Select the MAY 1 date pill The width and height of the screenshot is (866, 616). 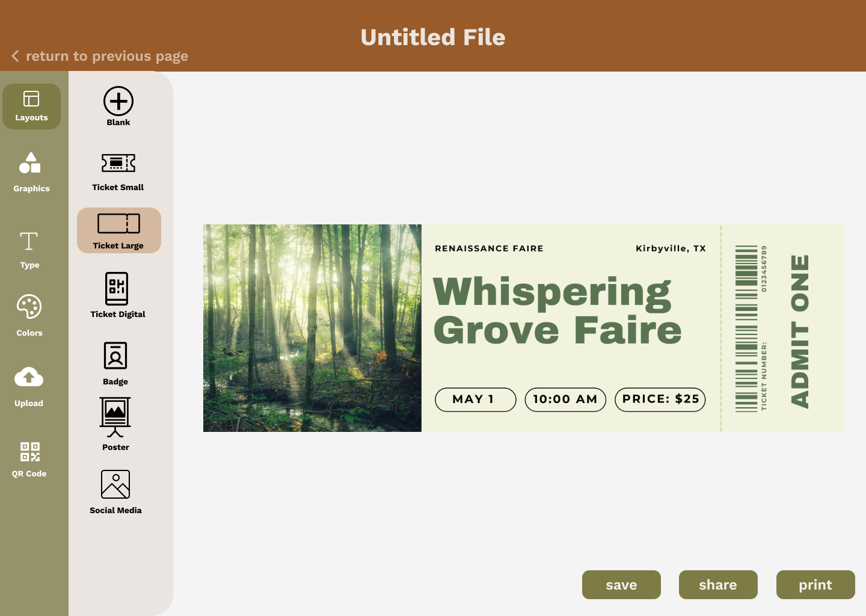(475, 399)
